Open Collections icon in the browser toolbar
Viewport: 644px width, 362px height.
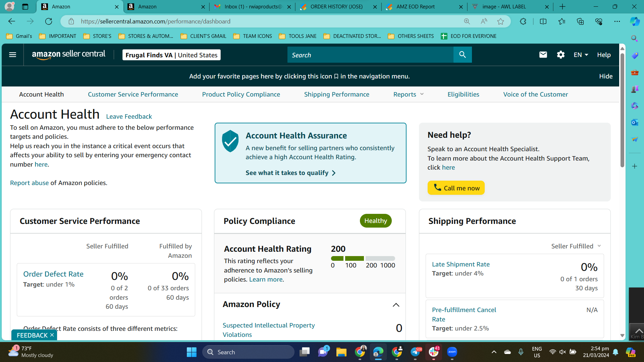coord(580,21)
